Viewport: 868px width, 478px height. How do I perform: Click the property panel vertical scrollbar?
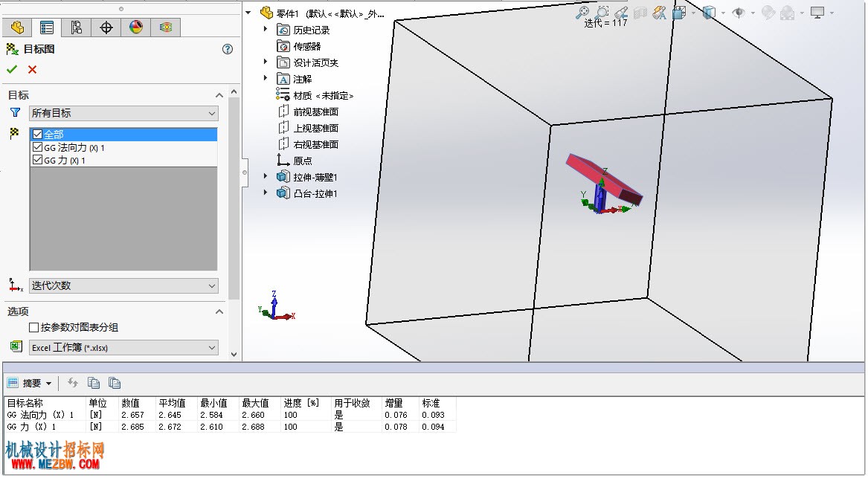click(234, 199)
